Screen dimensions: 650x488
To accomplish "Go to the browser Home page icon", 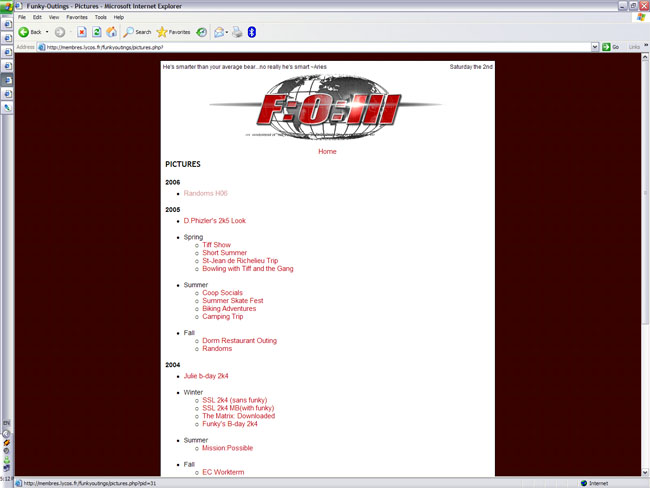I will coord(111,32).
